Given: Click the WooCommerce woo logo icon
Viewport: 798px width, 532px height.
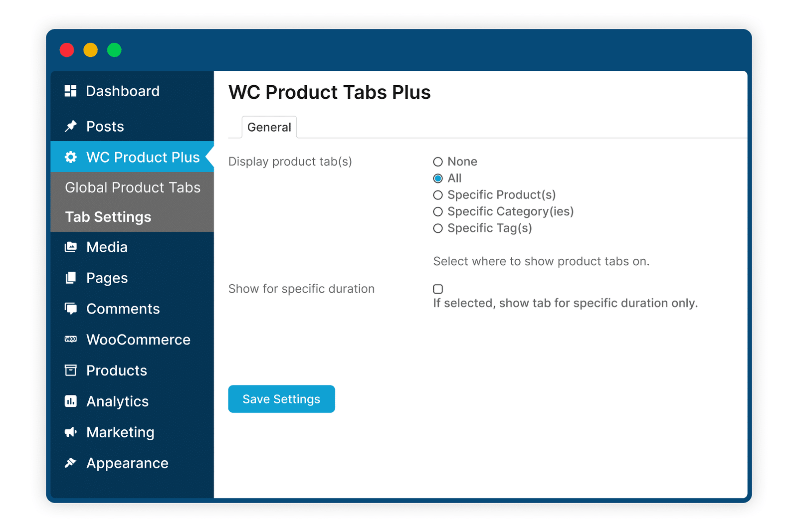Looking at the screenshot, I should click(71, 339).
